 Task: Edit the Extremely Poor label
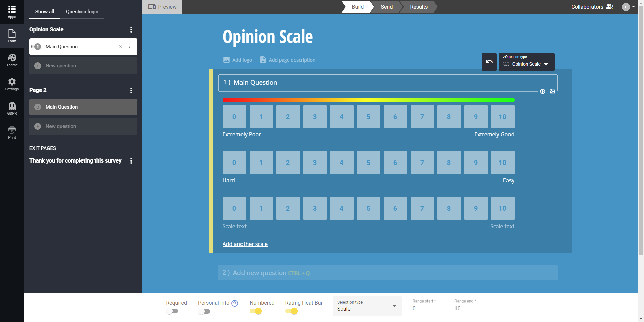pos(241,134)
